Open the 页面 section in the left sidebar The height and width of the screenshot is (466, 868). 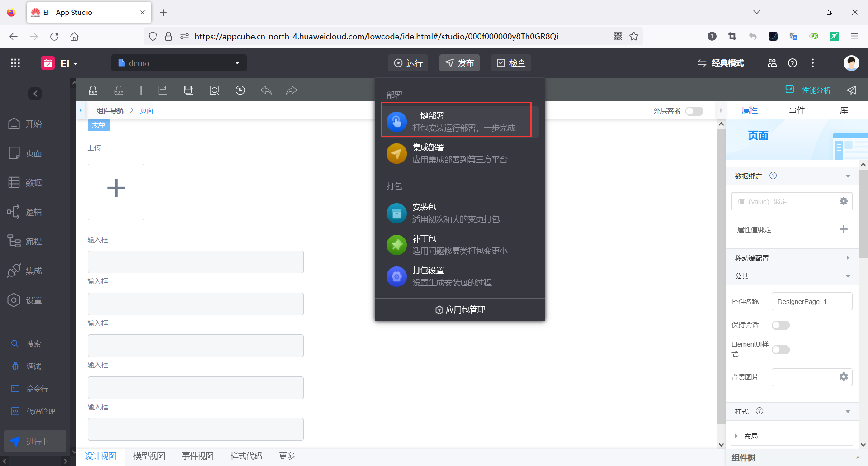click(x=27, y=153)
